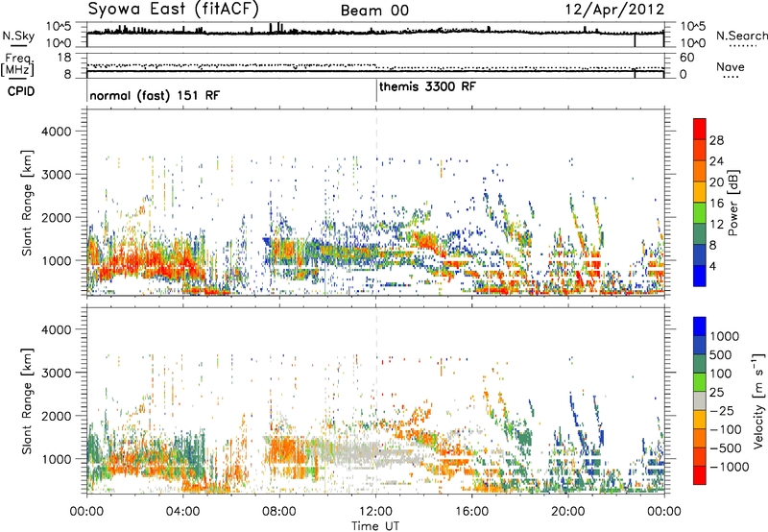Click the blue bottom of the power colorbar
The height and width of the screenshot is (532, 768).
click(700, 276)
